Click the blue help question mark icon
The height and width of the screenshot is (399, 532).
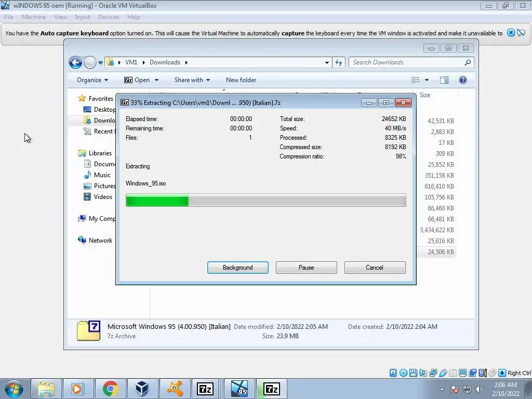pyautogui.click(x=463, y=80)
